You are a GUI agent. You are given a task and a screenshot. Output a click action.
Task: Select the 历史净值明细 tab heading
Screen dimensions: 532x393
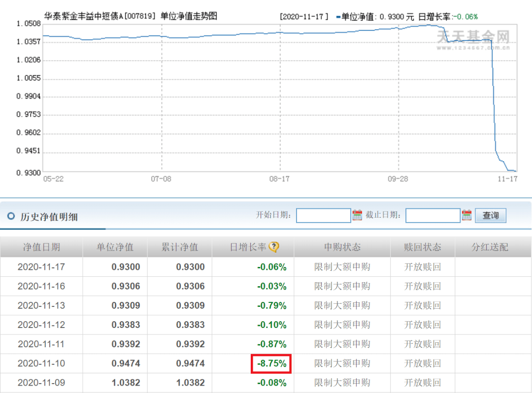point(49,217)
